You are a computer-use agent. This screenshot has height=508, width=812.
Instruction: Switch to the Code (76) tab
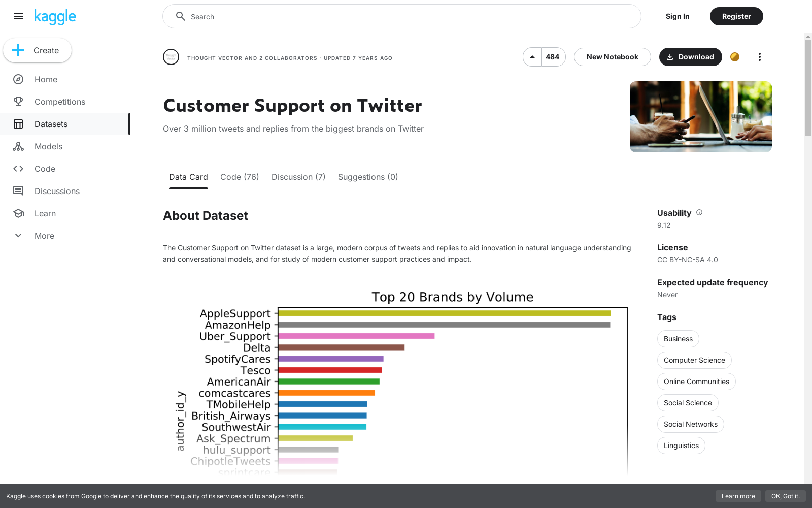point(240,177)
